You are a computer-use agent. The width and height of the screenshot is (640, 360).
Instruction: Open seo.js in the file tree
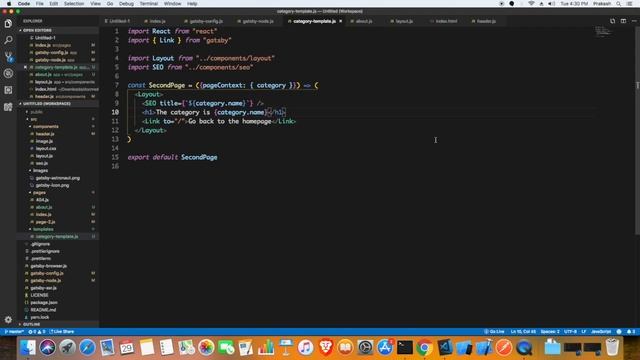42,163
